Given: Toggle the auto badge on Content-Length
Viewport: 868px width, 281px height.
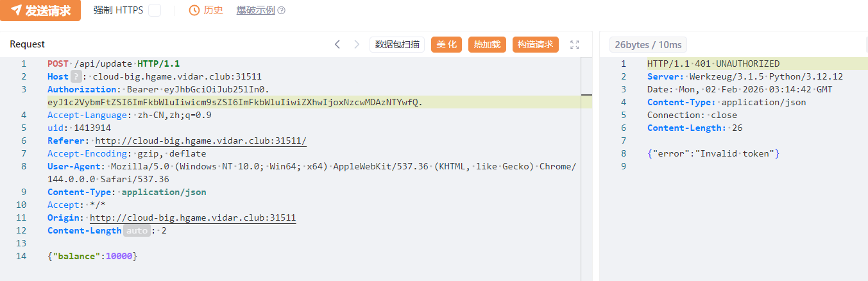Looking at the screenshot, I should [137, 230].
